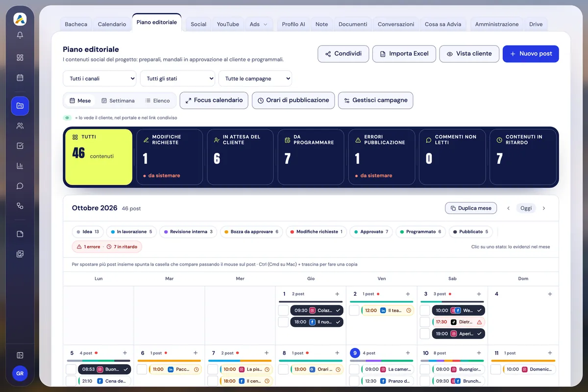Open the document page icon in sidebar
Screen dimensions: 588x392
[20, 234]
